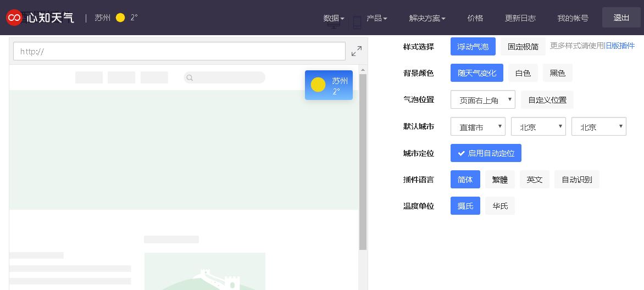Viewport: 644px width, 290px height.
Task: Click the 插件语言 label
Action: pyautogui.click(x=419, y=180)
